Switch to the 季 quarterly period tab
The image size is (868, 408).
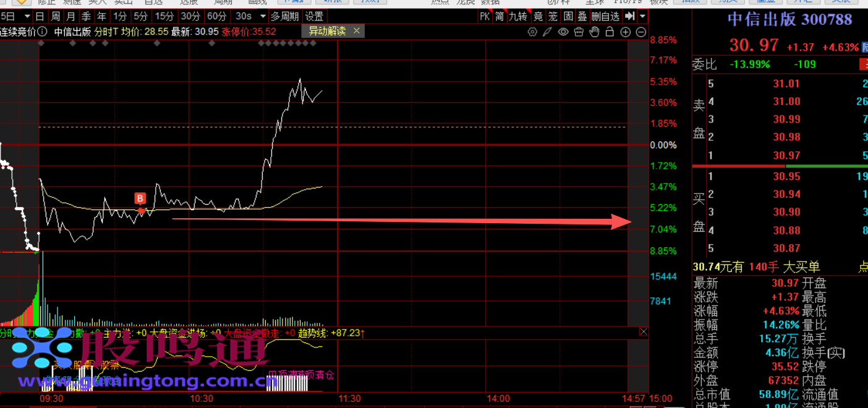point(86,16)
